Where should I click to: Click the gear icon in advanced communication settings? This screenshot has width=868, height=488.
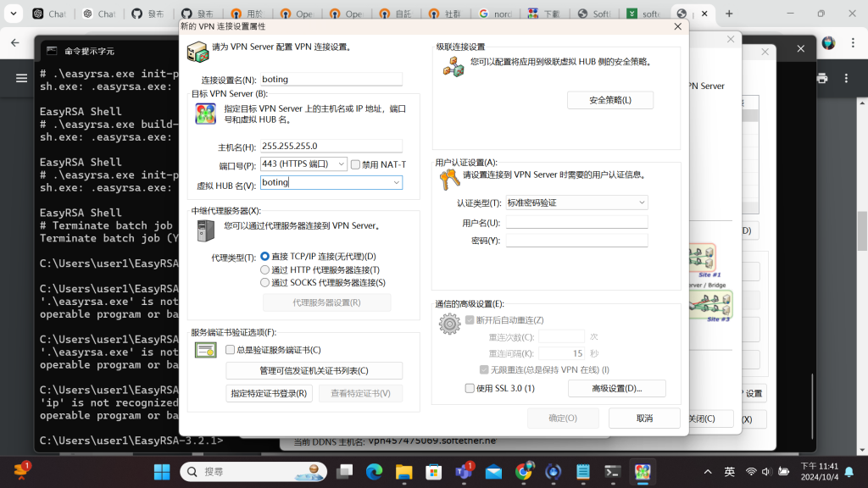tap(449, 324)
